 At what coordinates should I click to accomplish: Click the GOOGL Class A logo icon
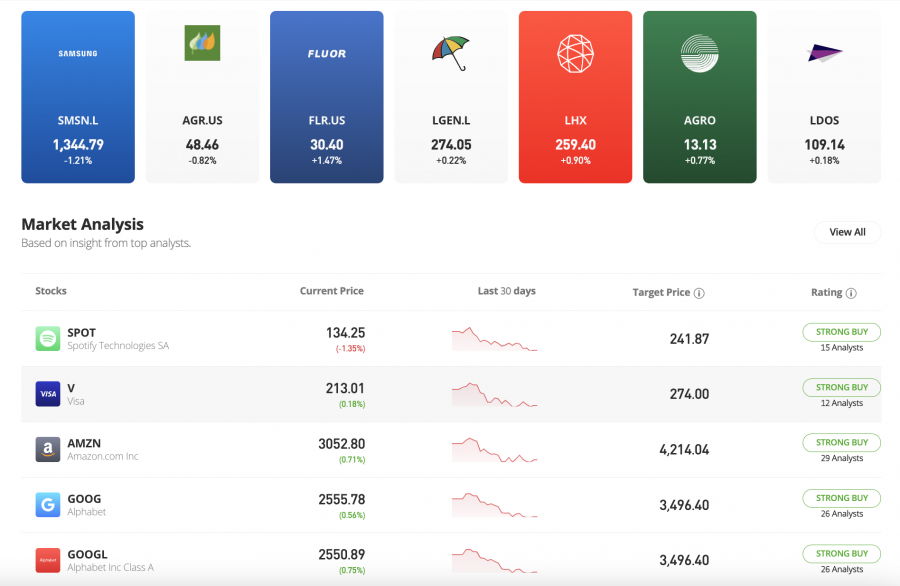pyautogui.click(x=48, y=560)
